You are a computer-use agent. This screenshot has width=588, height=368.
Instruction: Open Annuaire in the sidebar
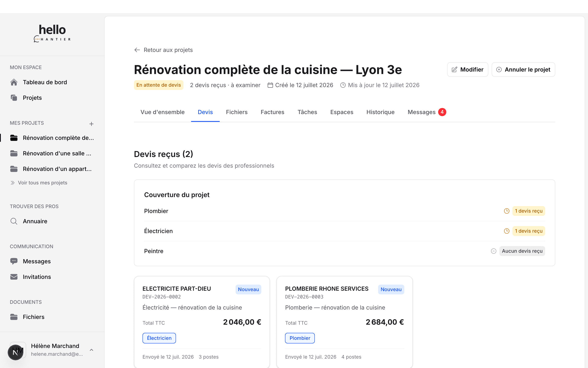52,221
